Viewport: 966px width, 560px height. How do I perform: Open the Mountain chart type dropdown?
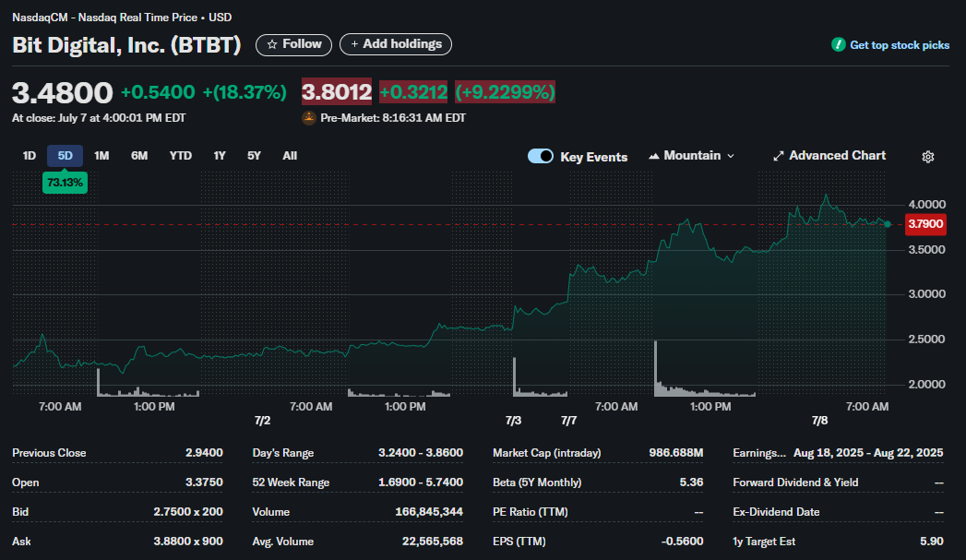tap(691, 156)
